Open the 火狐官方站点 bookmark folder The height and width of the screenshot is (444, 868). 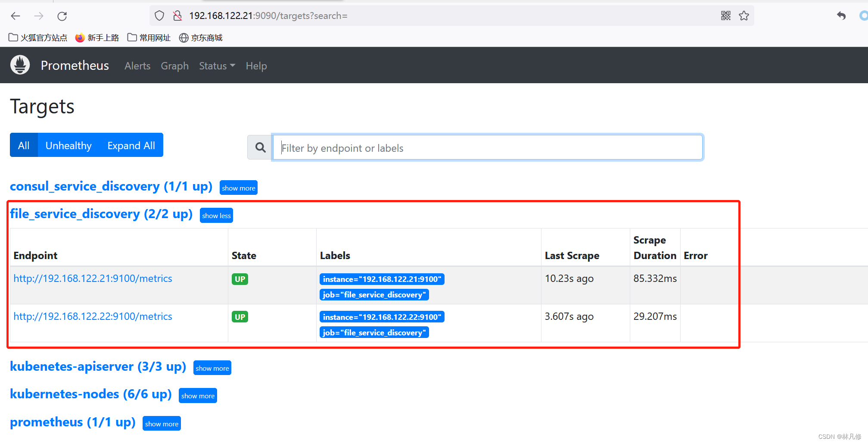(38, 38)
